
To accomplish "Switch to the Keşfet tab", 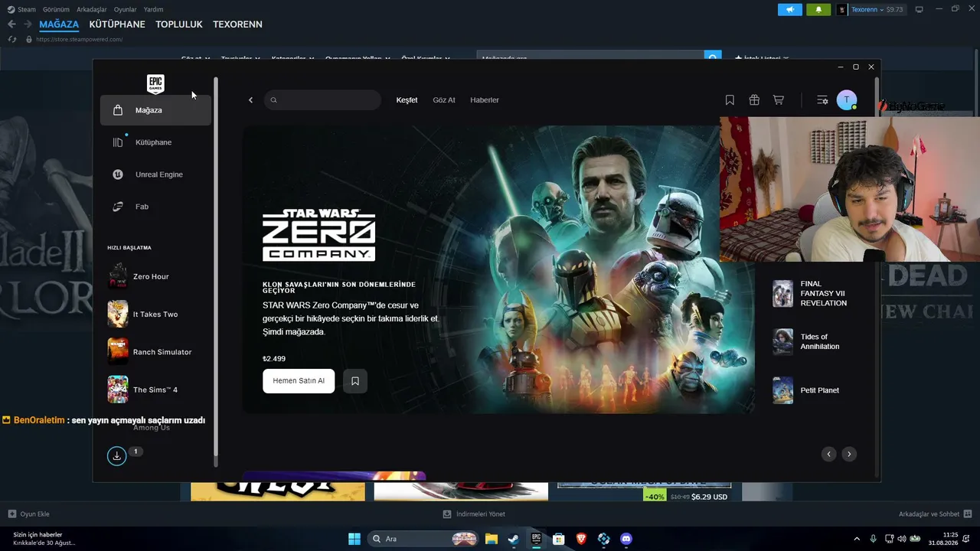I will pyautogui.click(x=407, y=100).
